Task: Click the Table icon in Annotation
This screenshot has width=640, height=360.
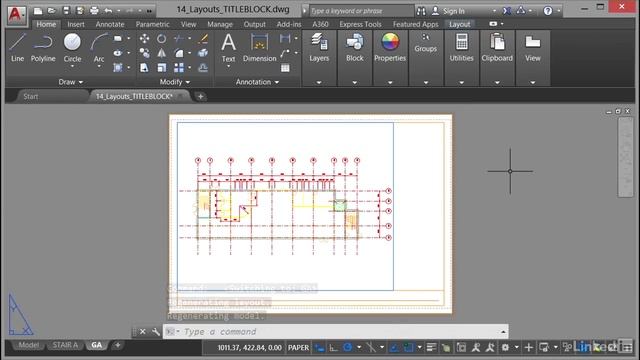Action: [x=285, y=68]
